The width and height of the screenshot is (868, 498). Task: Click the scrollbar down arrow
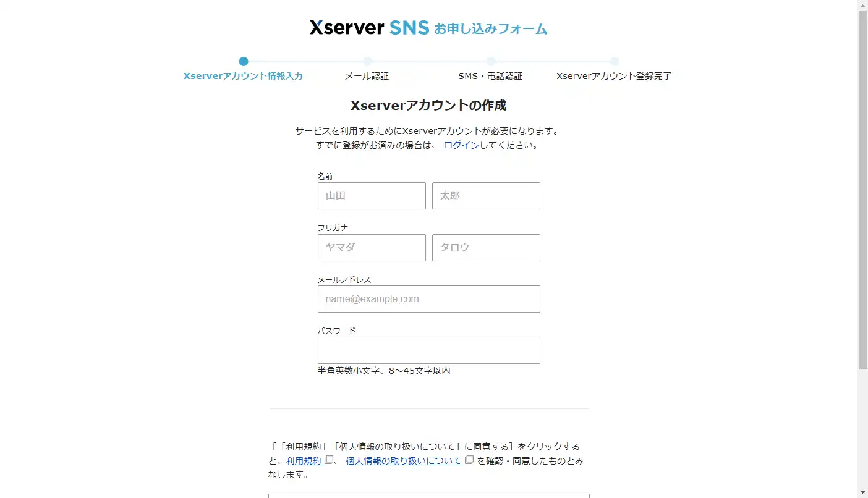click(x=862, y=493)
